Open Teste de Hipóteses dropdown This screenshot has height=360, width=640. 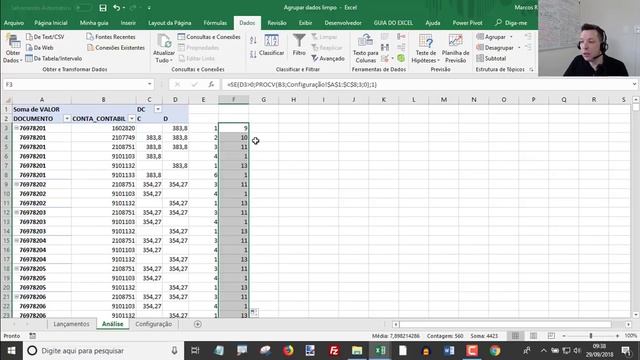(425, 49)
